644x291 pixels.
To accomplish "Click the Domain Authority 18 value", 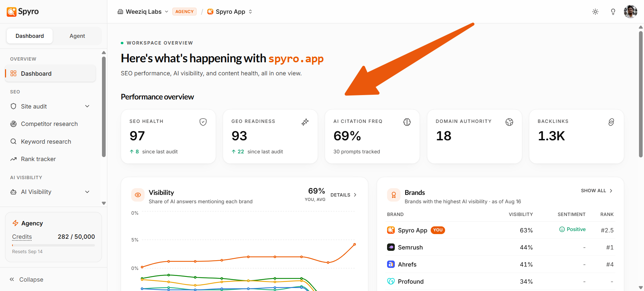I will (x=443, y=136).
